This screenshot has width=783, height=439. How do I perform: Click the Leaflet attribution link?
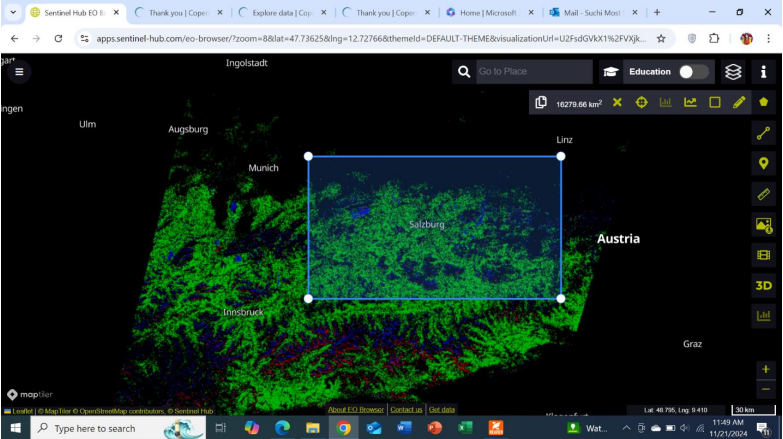(19, 411)
